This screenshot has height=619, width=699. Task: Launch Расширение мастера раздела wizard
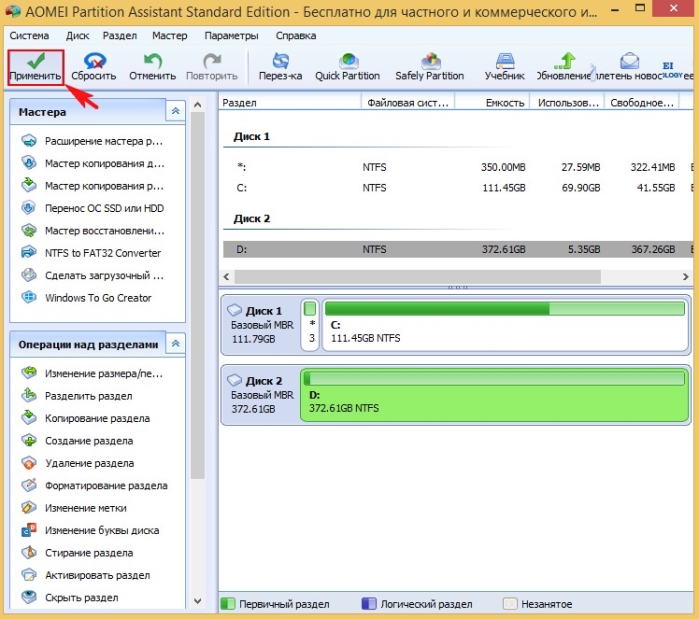pos(93,141)
